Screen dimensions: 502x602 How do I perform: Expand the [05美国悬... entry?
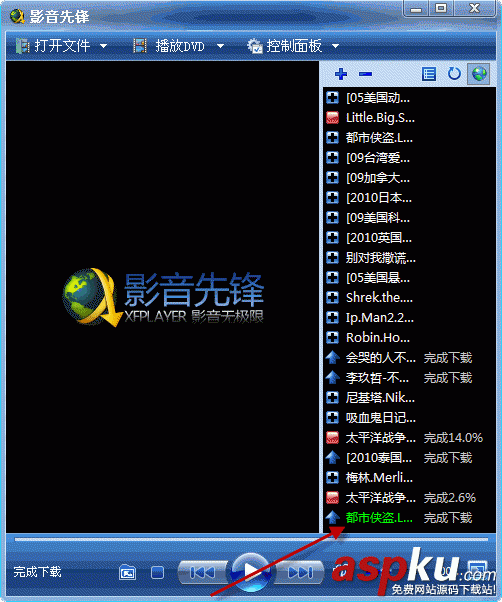pos(332,277)
